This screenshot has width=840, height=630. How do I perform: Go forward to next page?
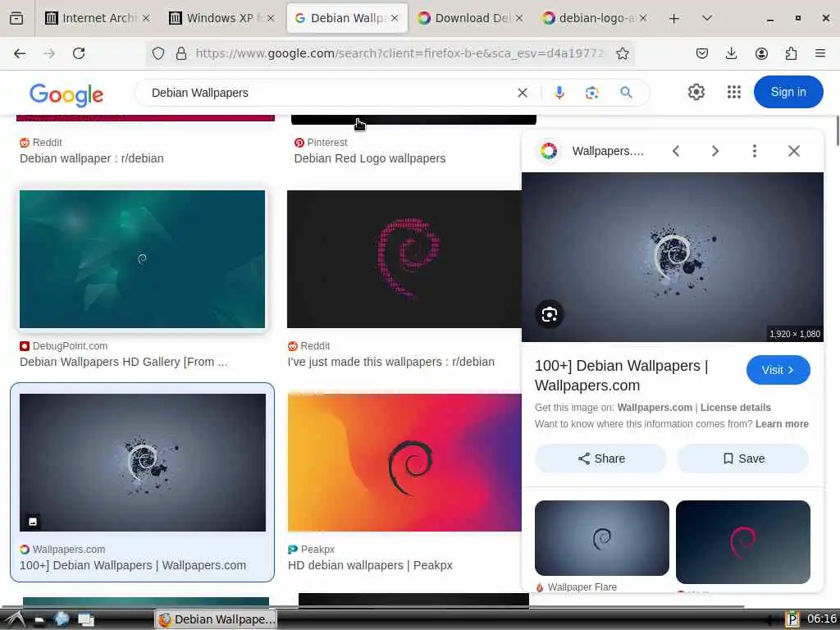(49, 53)
